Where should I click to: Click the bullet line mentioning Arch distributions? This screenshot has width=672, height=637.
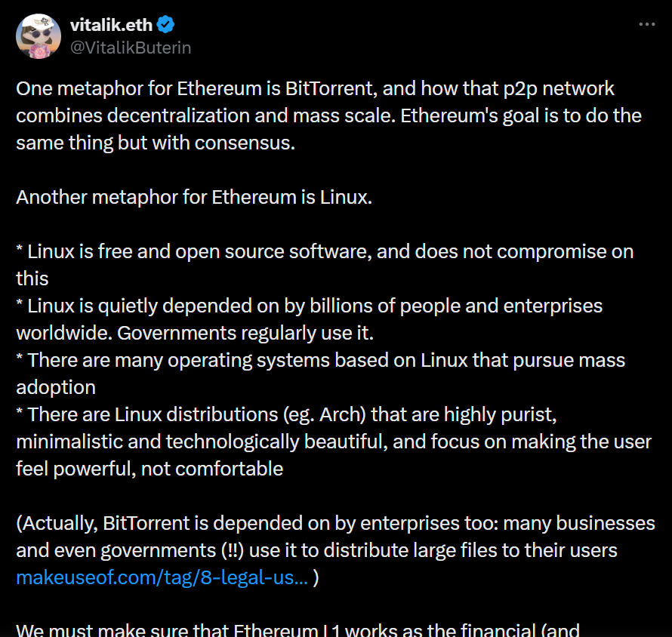pyautogui.click(x=287, y=414)
